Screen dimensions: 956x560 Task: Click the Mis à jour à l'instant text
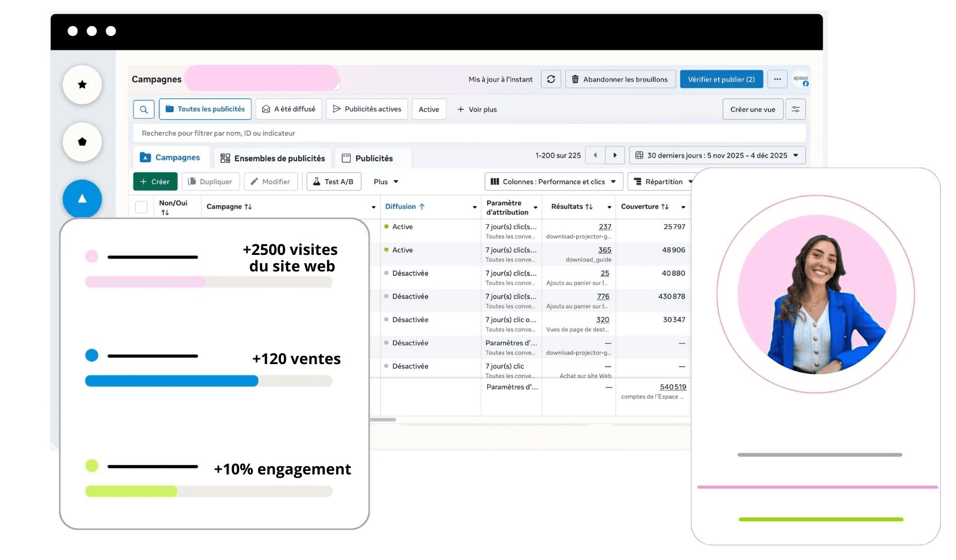[501, 79]
